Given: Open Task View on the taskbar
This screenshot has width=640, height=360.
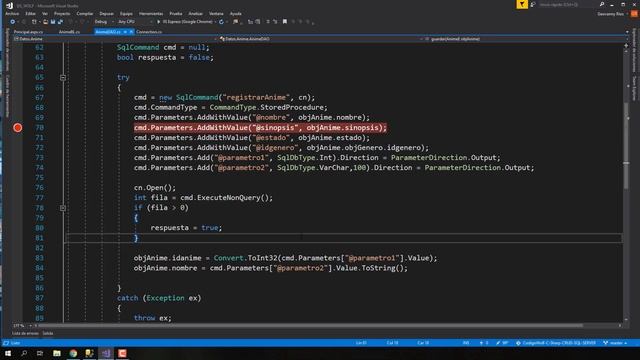Looking at the screenshot, I should pyautogui.click(x=40, y=353).
